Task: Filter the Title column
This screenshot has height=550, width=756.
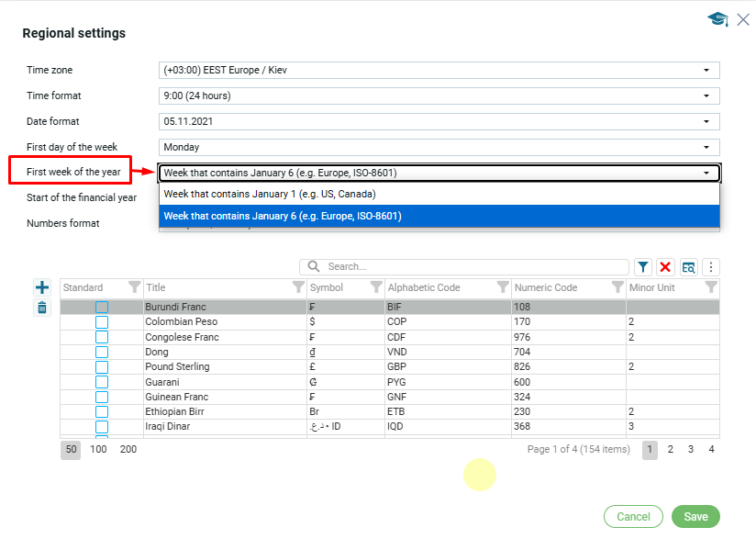Action: coord(297,287)
